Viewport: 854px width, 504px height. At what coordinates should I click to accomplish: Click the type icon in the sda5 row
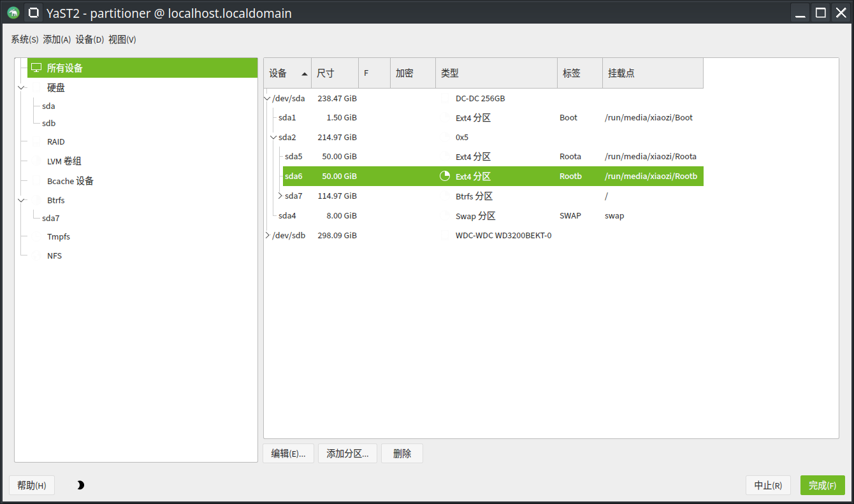pos(445,156)
